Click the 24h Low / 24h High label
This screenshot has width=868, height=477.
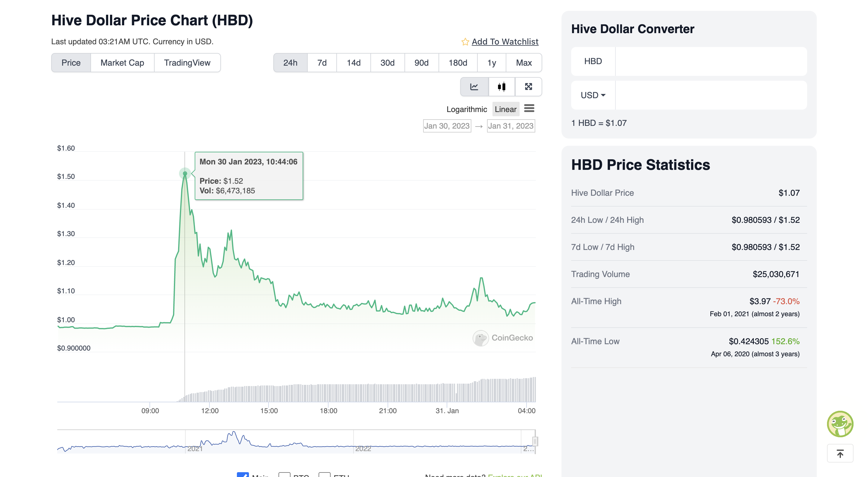pos(607,220)
